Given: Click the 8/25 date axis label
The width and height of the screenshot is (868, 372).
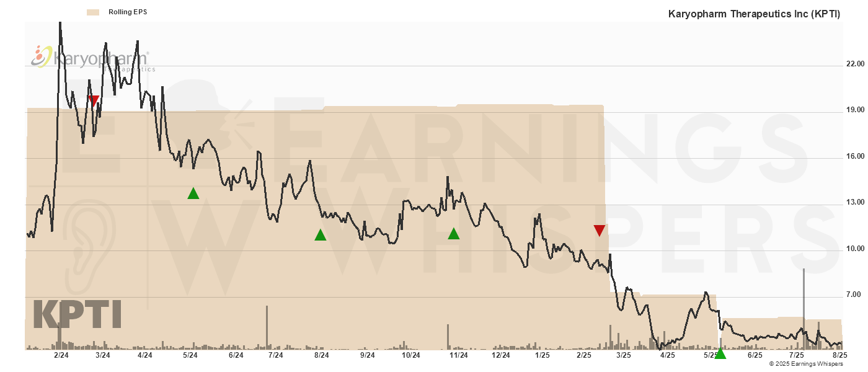Looking at the screenshot, I should [839, 355].
